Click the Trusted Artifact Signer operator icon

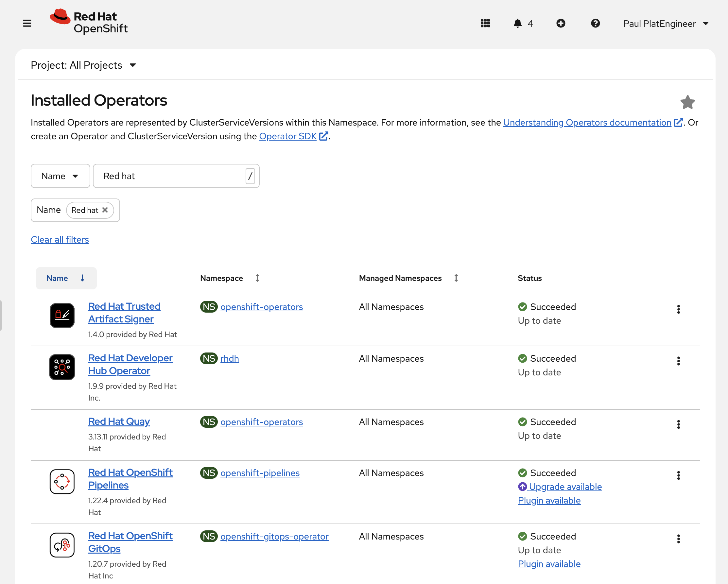62,315
